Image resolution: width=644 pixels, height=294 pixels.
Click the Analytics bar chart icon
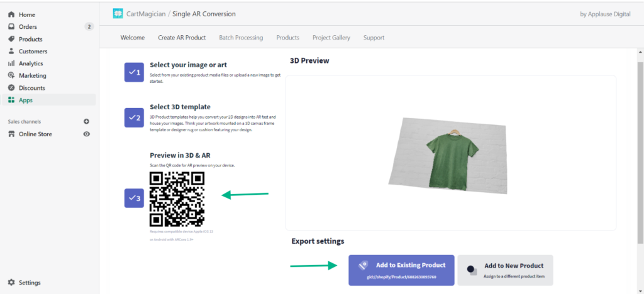pyautogui.click(x=11, y=63)
